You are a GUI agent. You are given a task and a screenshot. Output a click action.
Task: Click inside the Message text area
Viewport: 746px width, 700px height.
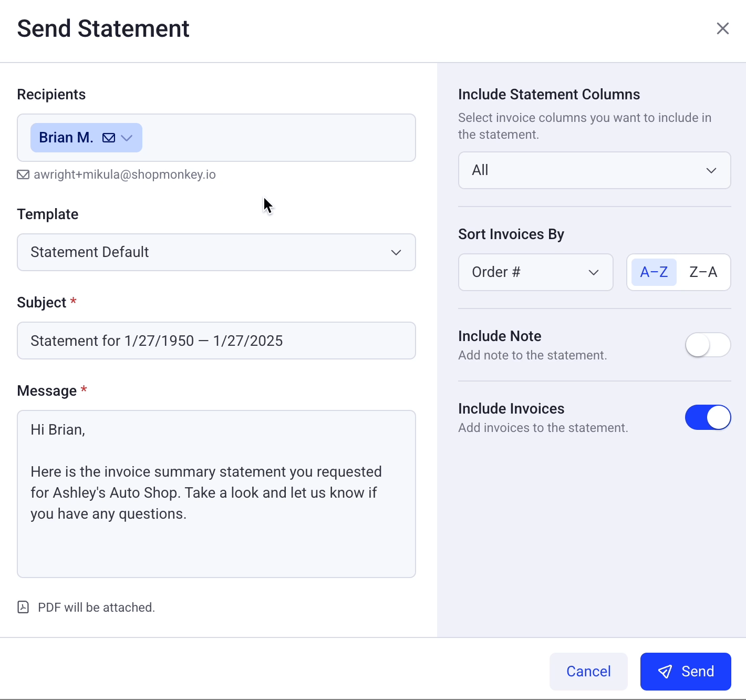click(216, 494)
